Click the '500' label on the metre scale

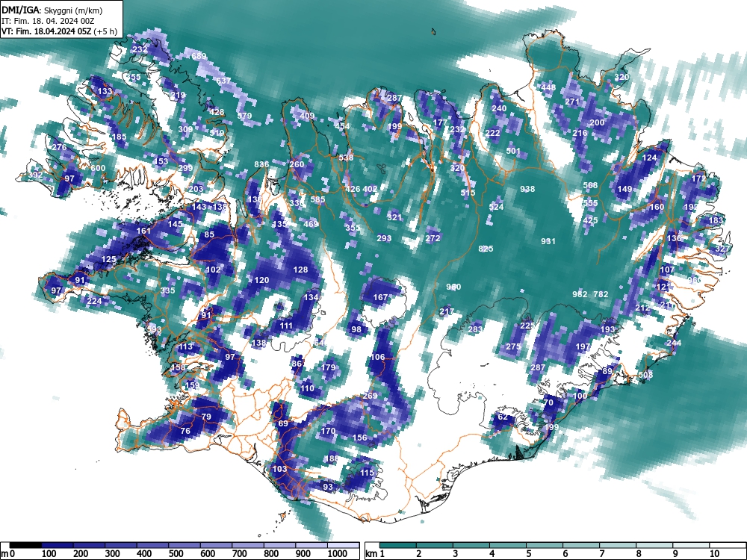click(x=176, y=554)
